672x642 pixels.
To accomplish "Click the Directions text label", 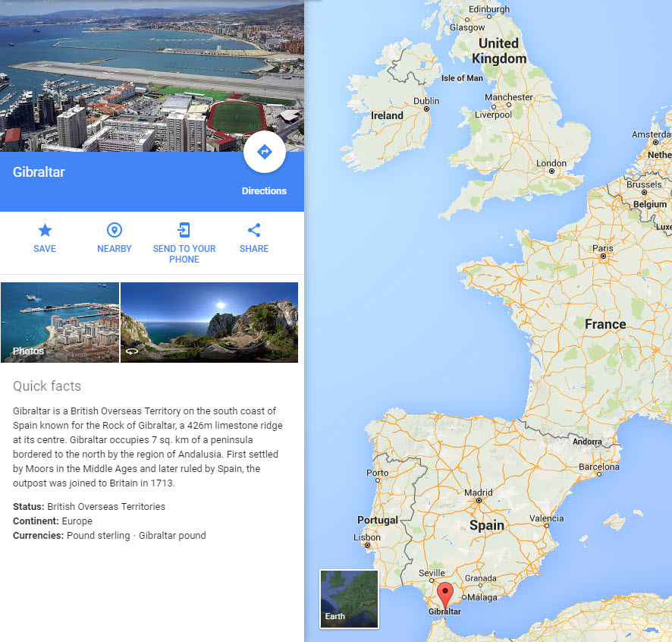I will pyautogui.click(x=264, y=191).
